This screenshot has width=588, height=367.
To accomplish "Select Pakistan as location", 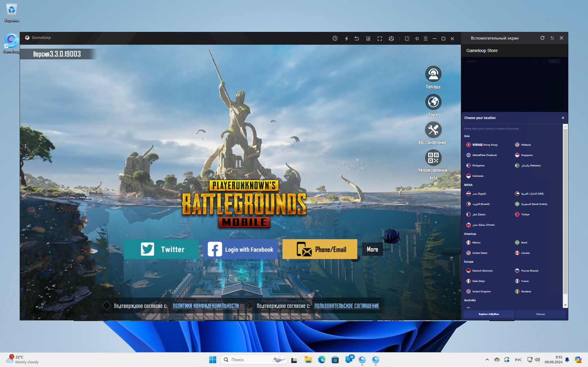I will point(528,166).
